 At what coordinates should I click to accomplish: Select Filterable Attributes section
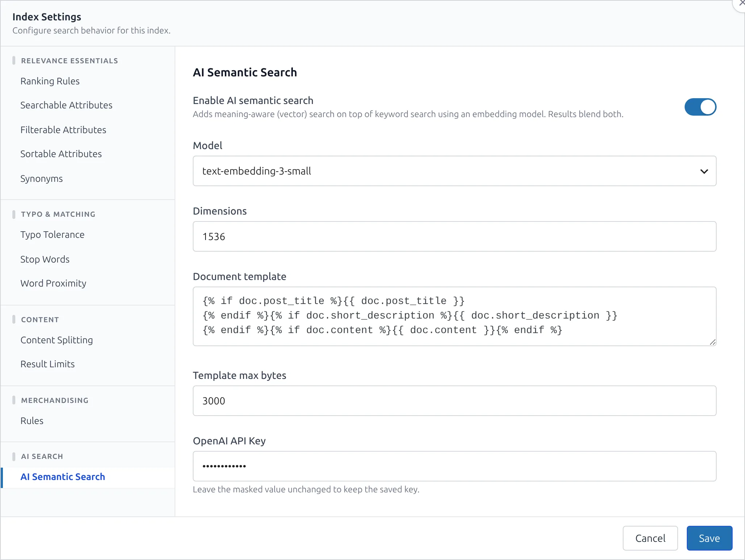coord(63,130)
